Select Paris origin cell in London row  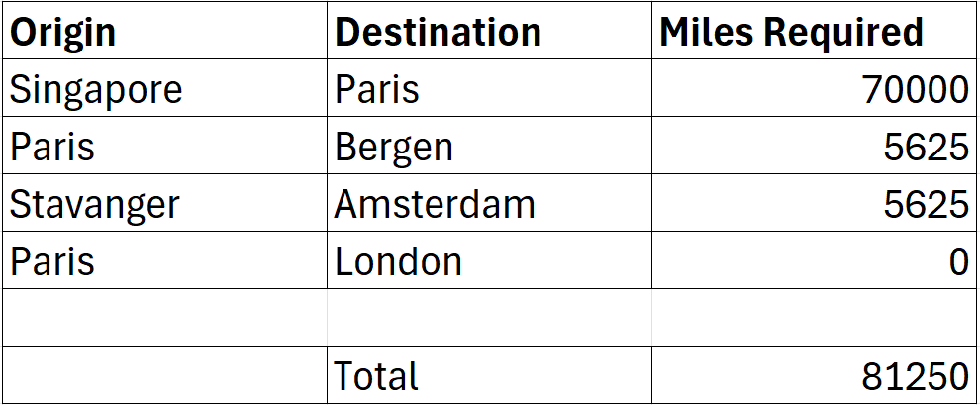pyautogui.click(x=163, y=262)
